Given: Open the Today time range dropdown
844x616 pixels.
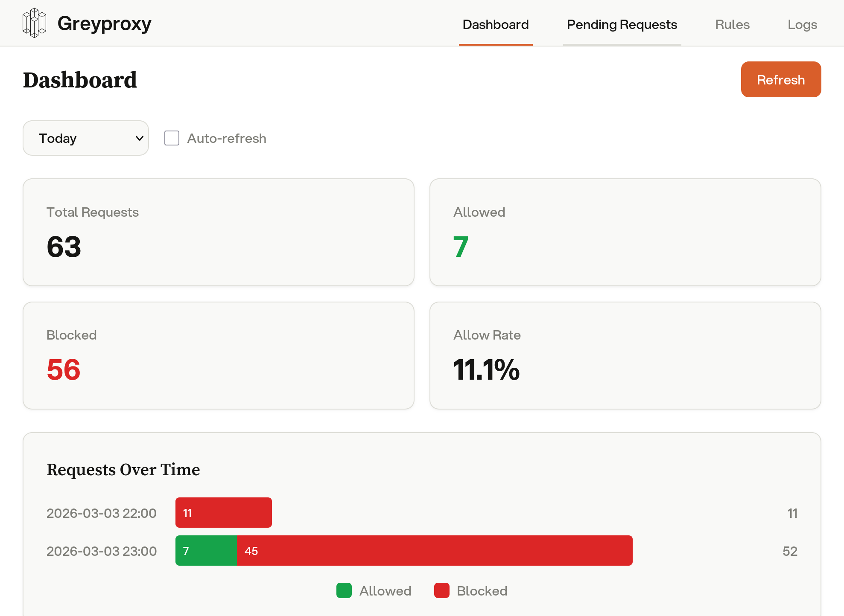Looking at the screenshot, I should click(85, 138).
